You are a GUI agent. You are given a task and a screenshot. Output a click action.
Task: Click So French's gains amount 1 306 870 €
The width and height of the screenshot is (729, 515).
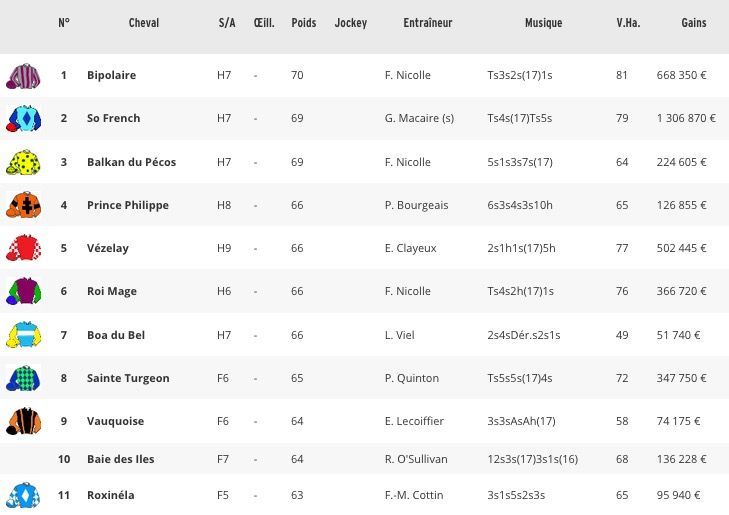click(x=686, y=119)
